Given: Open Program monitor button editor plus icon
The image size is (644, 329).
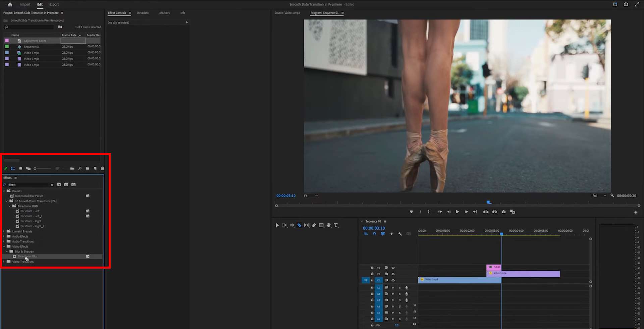Looking at the screenshot, I should (x=636, y=212).
